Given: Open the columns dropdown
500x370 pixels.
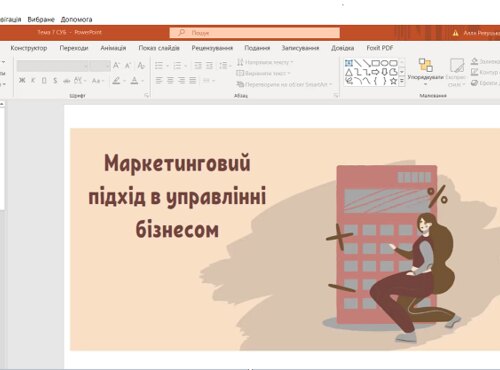Looking at the screenshot, I should (209, 80).
